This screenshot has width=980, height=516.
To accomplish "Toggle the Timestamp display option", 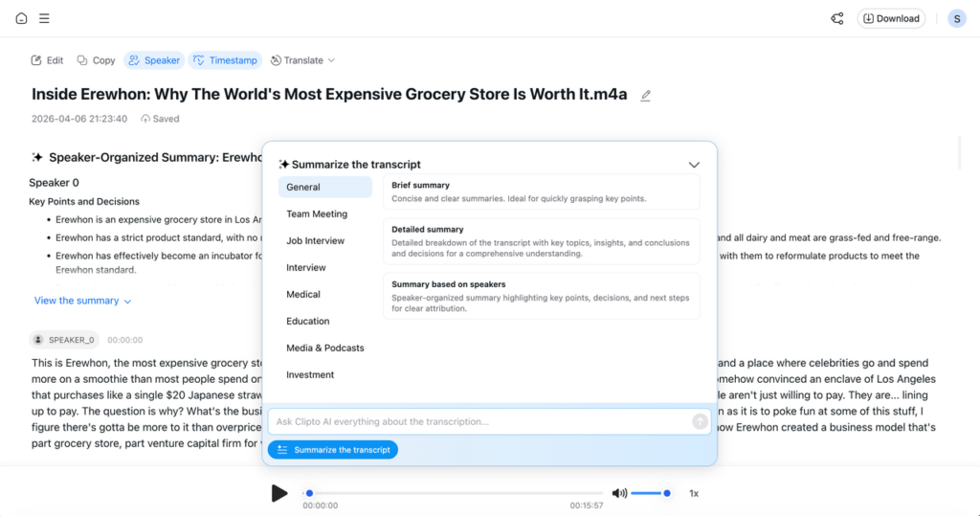I will (225, 60).
